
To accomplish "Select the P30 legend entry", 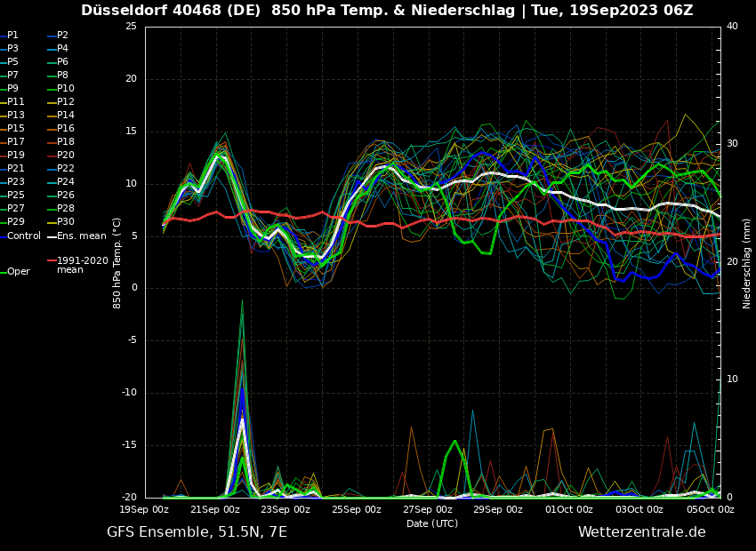I will click(65, 222).
